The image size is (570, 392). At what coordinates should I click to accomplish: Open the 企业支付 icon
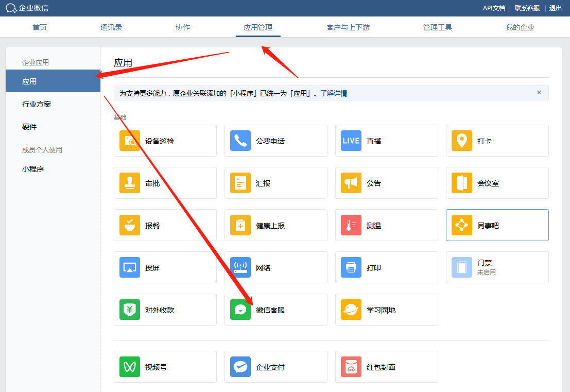240,367
